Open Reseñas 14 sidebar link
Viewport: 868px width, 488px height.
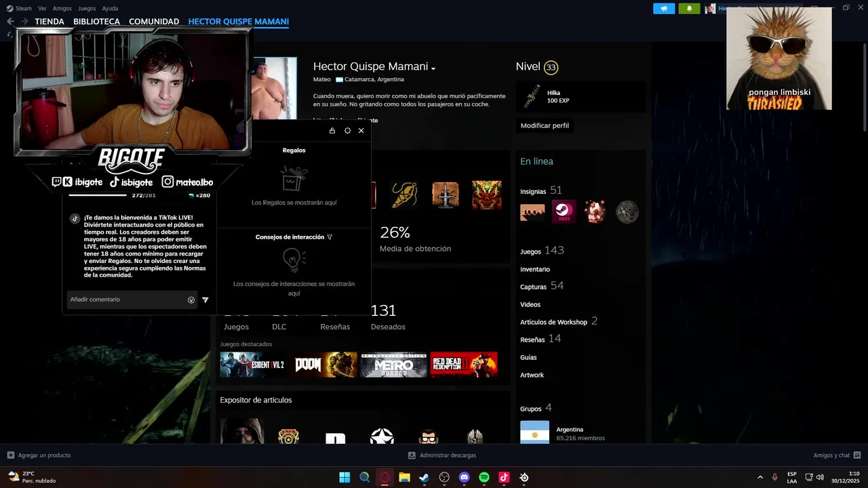(540, 339)
